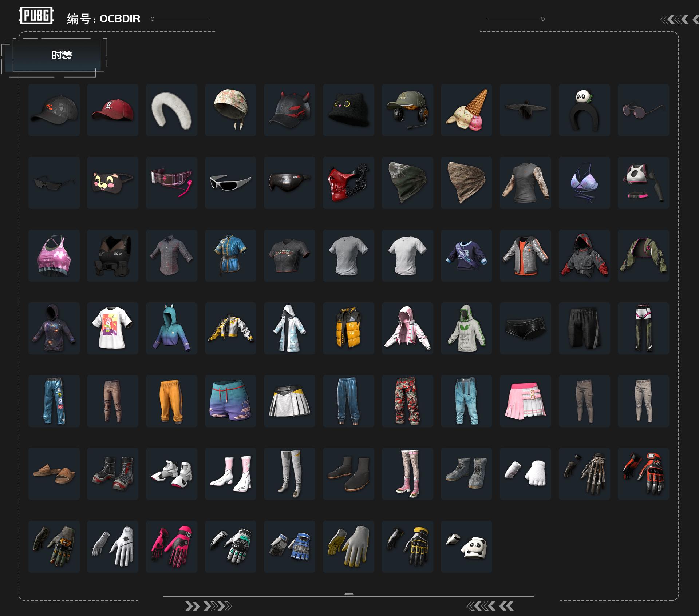Click the red skull face mask
Viewport: 699px width, 616px height.
click(348, 183)
